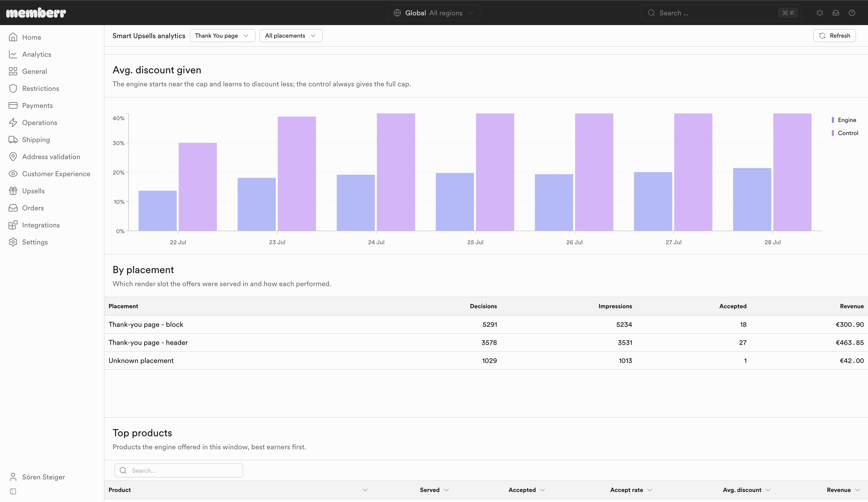
Task: Collapse sidebar using bottom panel icon
Action: (x=13, y=491)
